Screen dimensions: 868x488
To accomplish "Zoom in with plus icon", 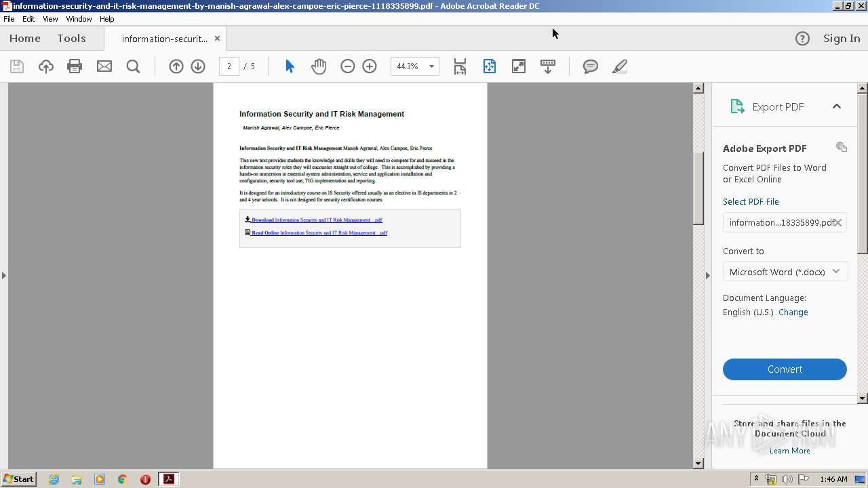I will (x=370, y=66).
